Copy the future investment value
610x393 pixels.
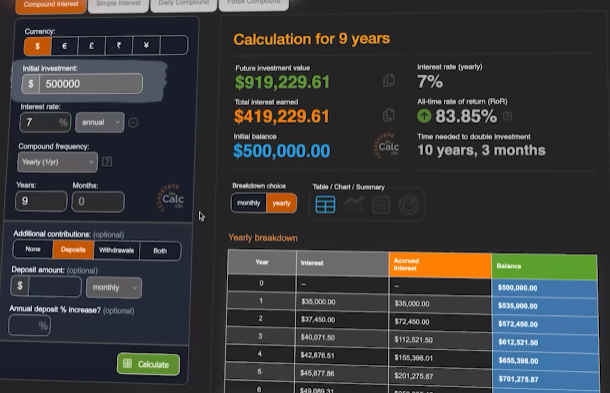pos(389,81)
